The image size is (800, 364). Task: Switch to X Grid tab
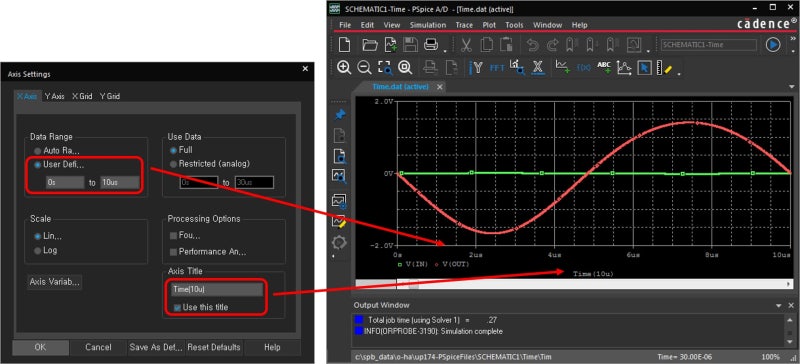point(82,96)
